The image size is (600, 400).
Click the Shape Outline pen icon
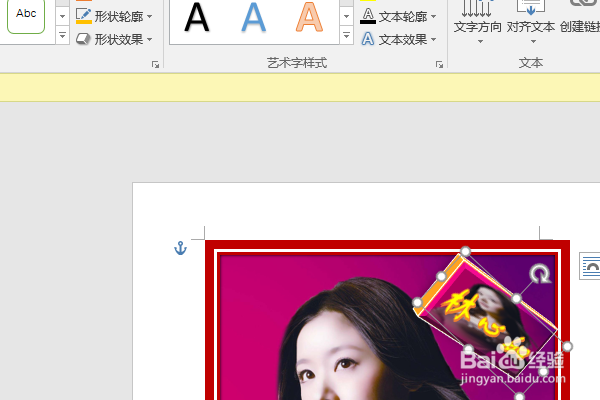click(83, 16)
